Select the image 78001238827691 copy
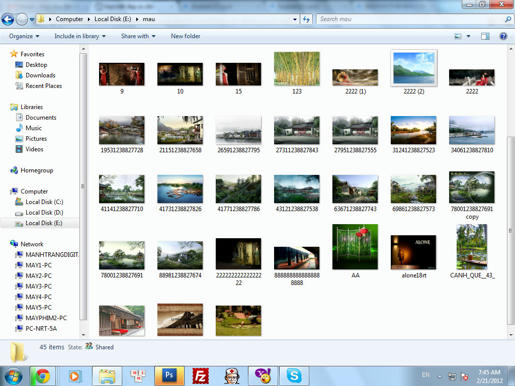Viewport: 515px width, 386px height. [472, 187]
